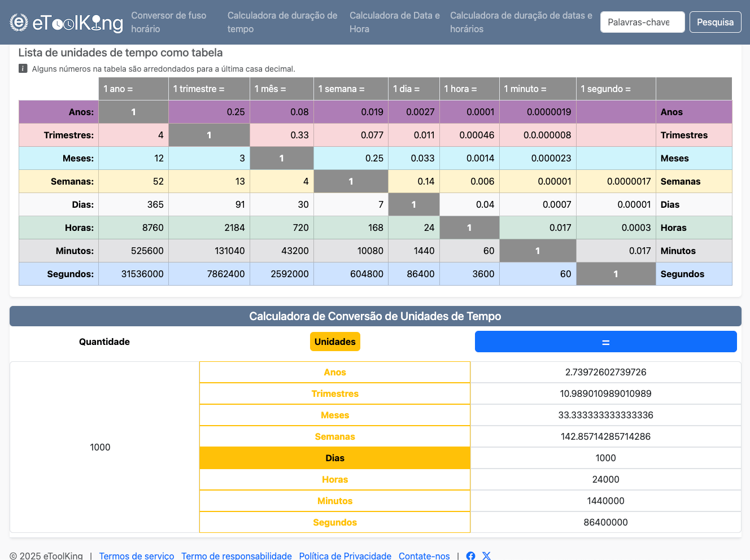The width and height of the screenshot is (750, 560).
Task: Pick Segundos as the unit
Action: coord(335,523)
